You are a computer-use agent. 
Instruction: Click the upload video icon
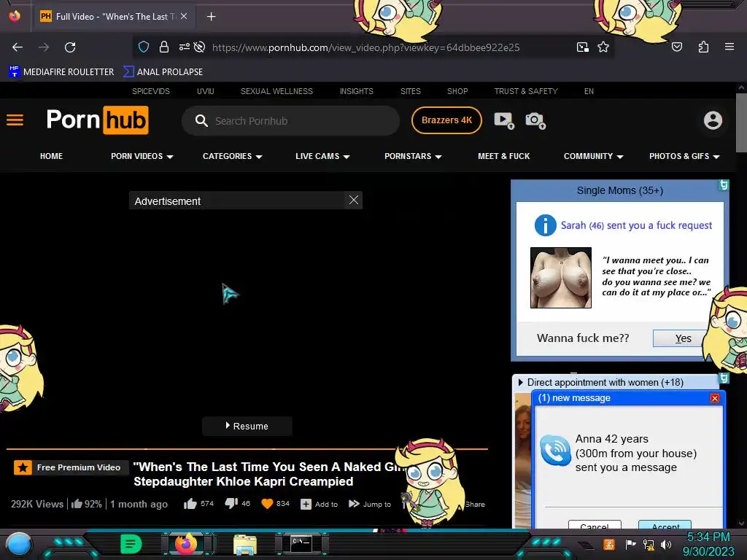[504, 120]
